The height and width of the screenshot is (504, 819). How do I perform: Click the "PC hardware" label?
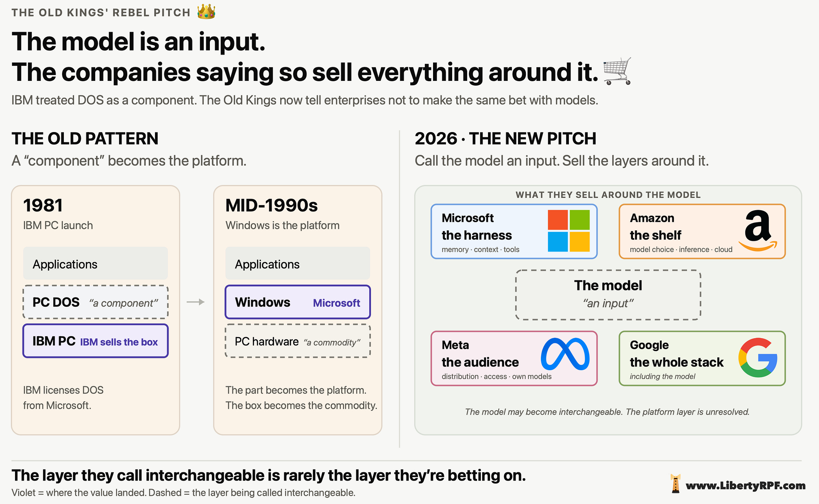pyautogui.click(x=267, y=342)
